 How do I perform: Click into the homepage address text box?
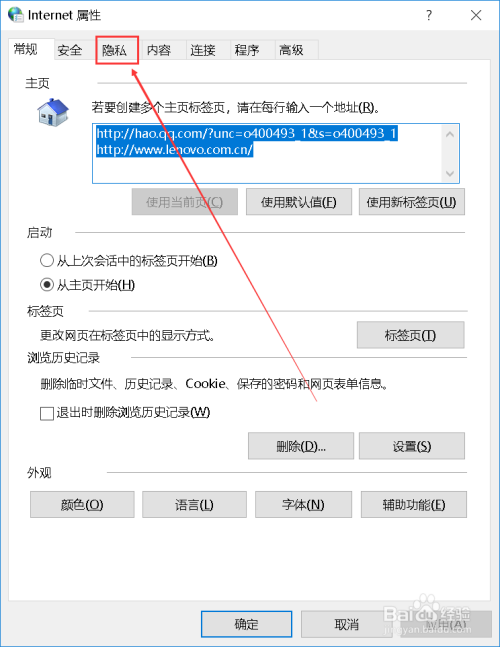pyautogui.click(x=276, y=153)
